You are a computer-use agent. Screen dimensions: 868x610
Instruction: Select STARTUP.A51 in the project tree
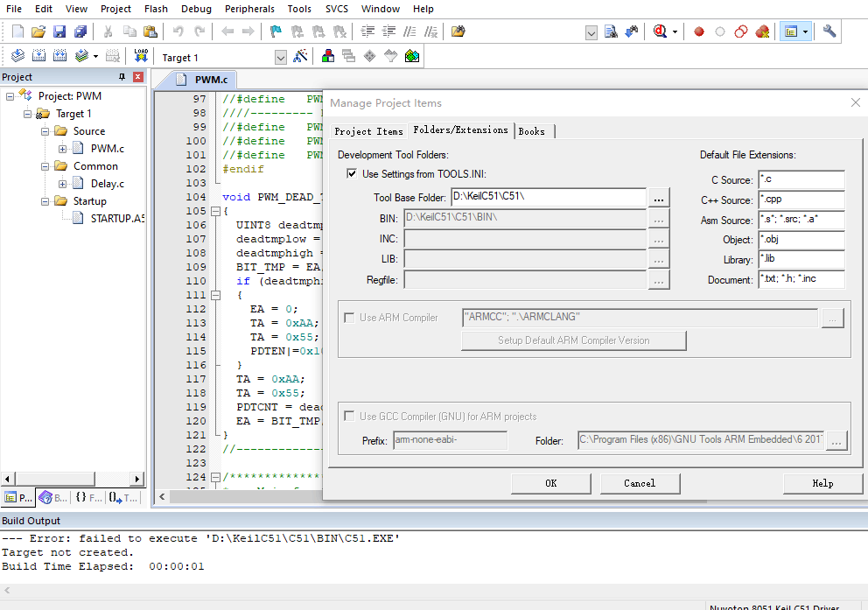pos(117,219)
